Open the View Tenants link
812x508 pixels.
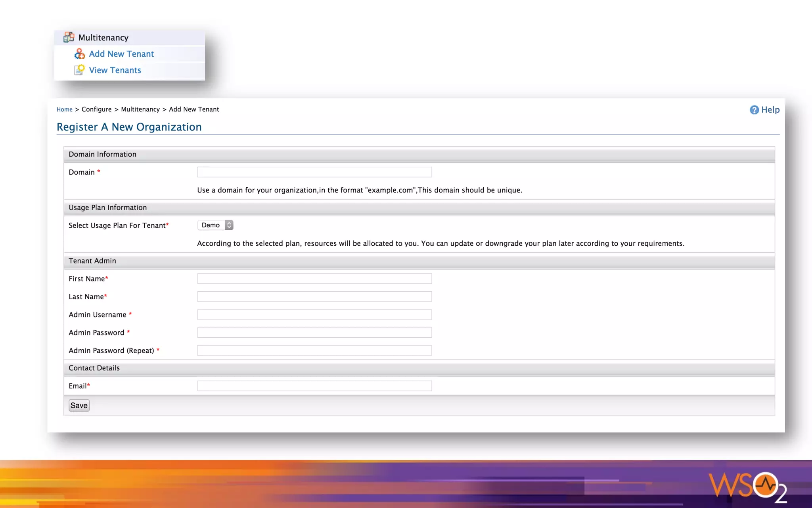pos(115,70)
